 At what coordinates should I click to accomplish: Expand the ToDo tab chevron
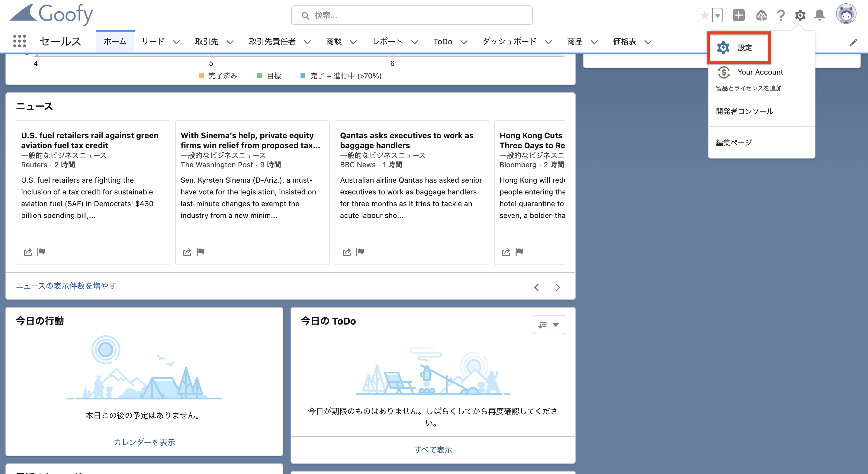click(464, 42)
